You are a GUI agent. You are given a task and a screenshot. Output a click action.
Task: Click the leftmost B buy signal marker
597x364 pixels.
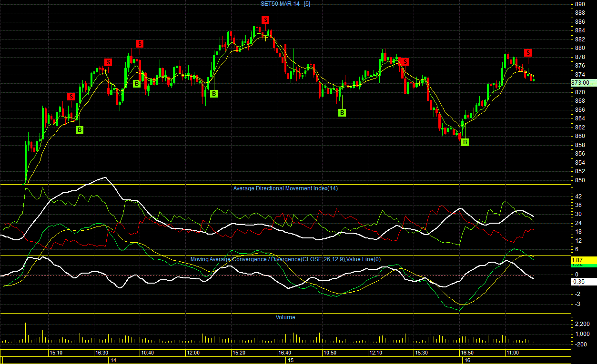tap(80, 129)
